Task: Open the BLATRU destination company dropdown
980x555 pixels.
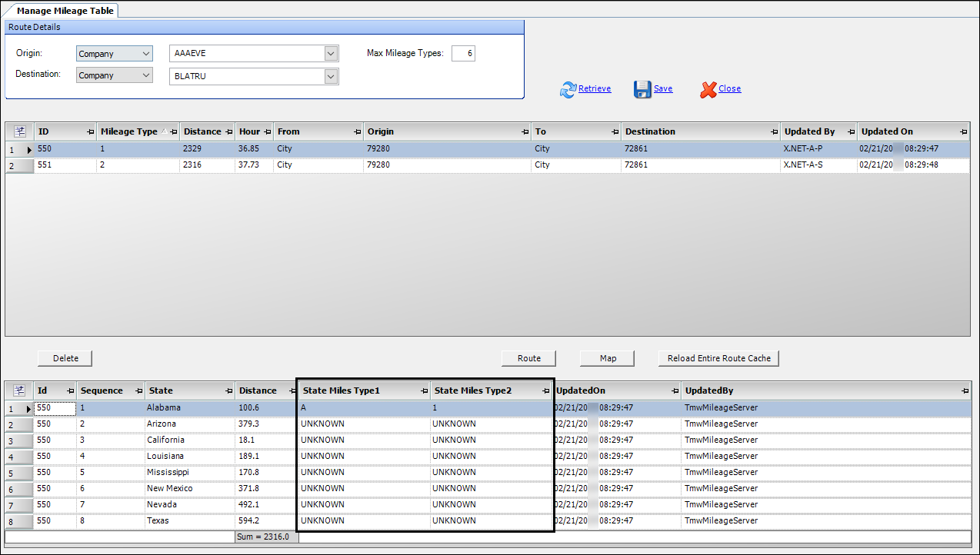Action: coord(331,76)
